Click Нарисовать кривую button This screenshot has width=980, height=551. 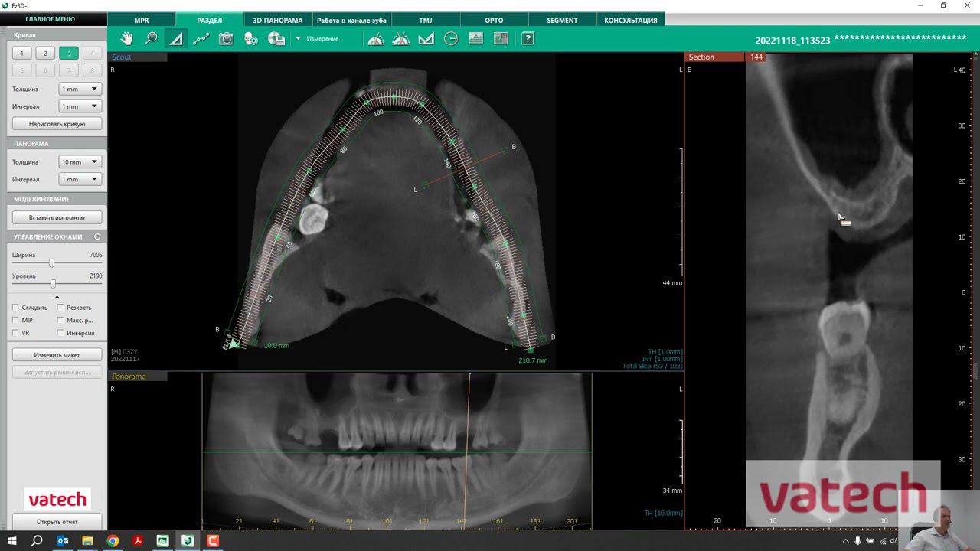[57, 124]
